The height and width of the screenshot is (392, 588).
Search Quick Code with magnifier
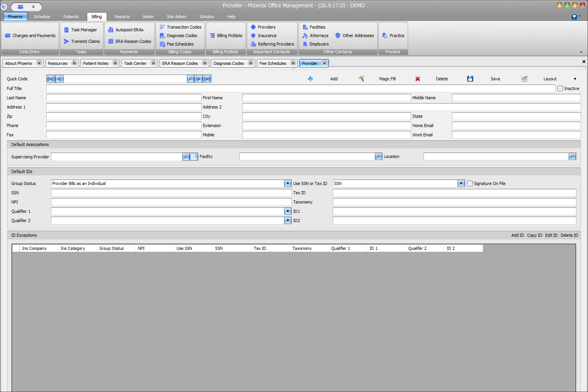click(x=190, y=79)
